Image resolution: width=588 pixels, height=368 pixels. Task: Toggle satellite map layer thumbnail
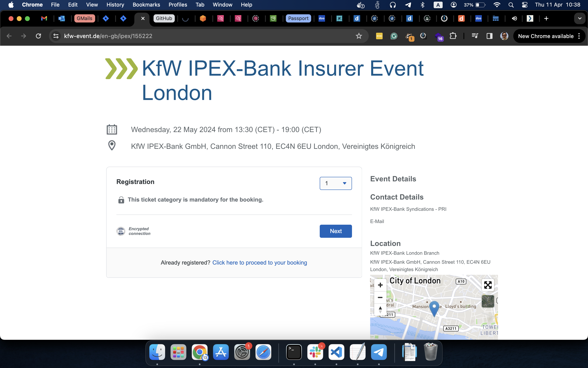(488, 301)
